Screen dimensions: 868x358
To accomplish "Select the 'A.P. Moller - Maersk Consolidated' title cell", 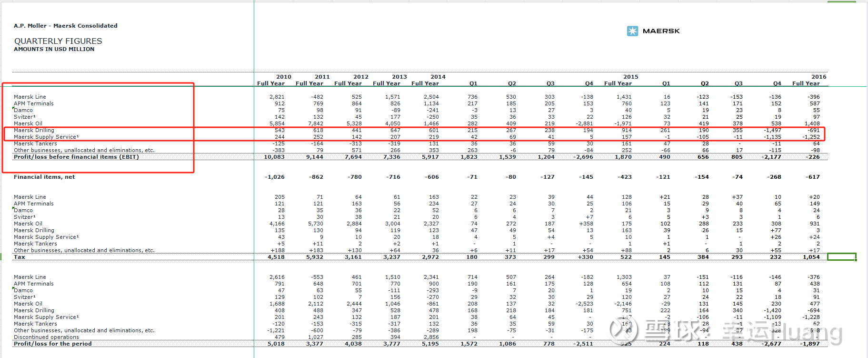I will click(x=65, y=26).
